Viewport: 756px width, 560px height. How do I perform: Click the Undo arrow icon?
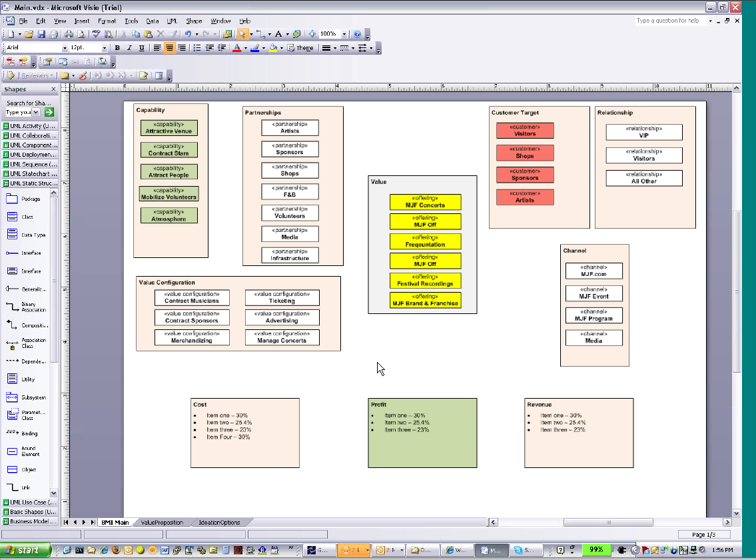pos(189,34)
